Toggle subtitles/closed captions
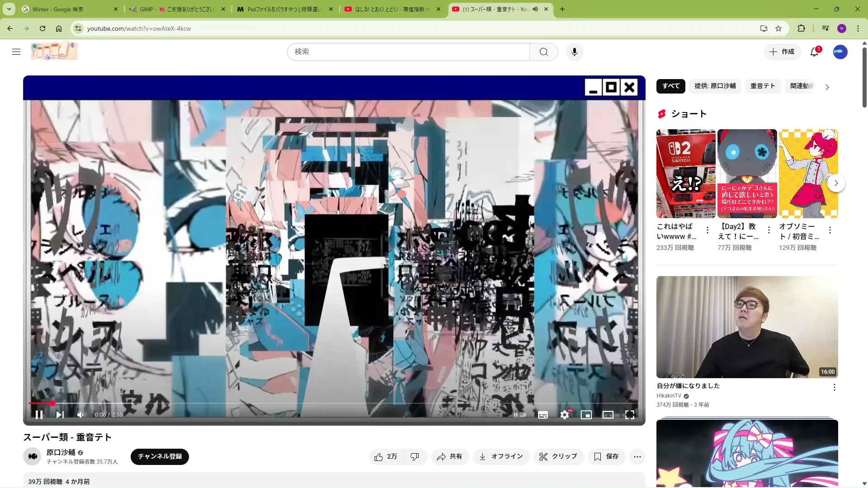868x488 pixels. [x=543, y=415]
